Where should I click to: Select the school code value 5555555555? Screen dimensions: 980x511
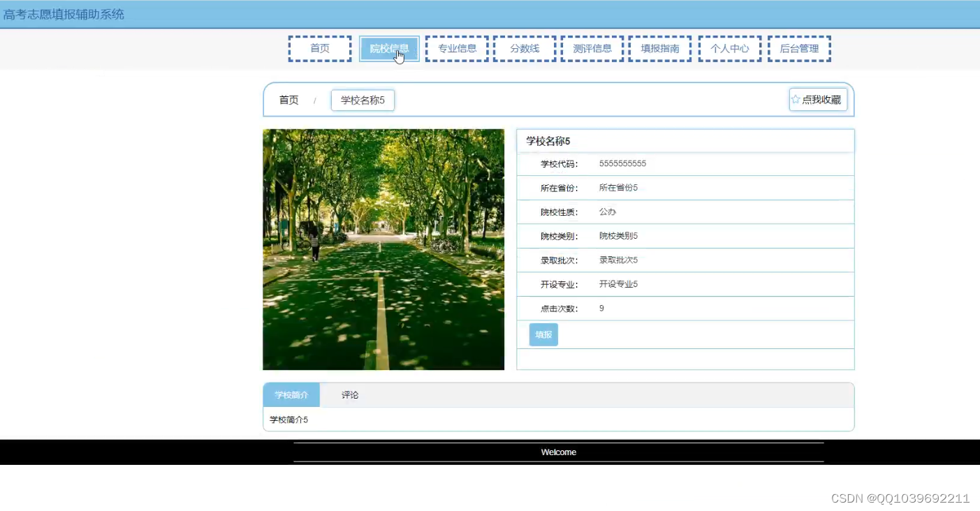[x=622, y=164]
